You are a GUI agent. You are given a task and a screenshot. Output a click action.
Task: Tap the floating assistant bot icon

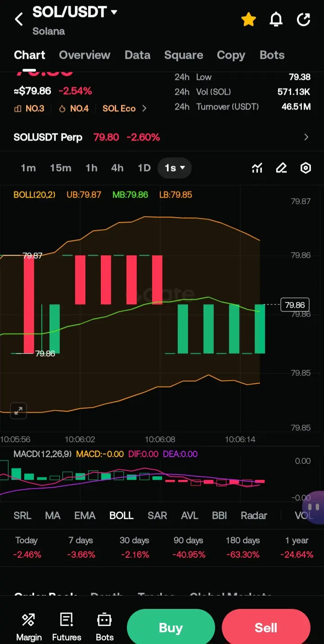click(314, 507)
